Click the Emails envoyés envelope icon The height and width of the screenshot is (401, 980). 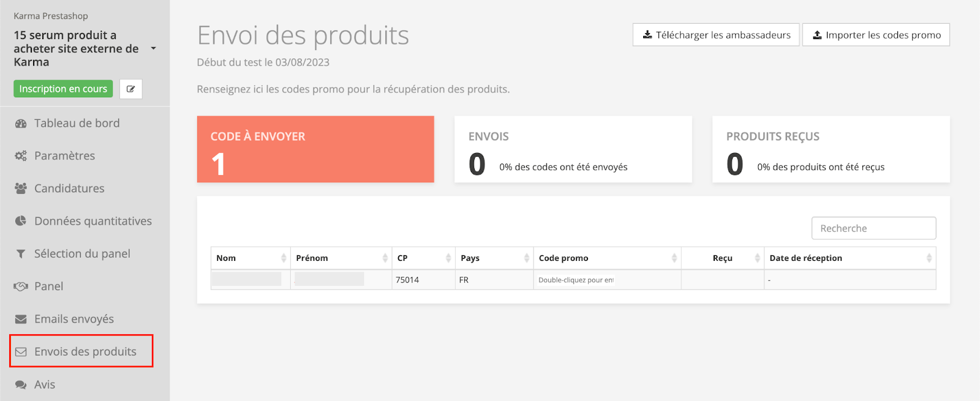pyautogui.click(x=21, y=319)
